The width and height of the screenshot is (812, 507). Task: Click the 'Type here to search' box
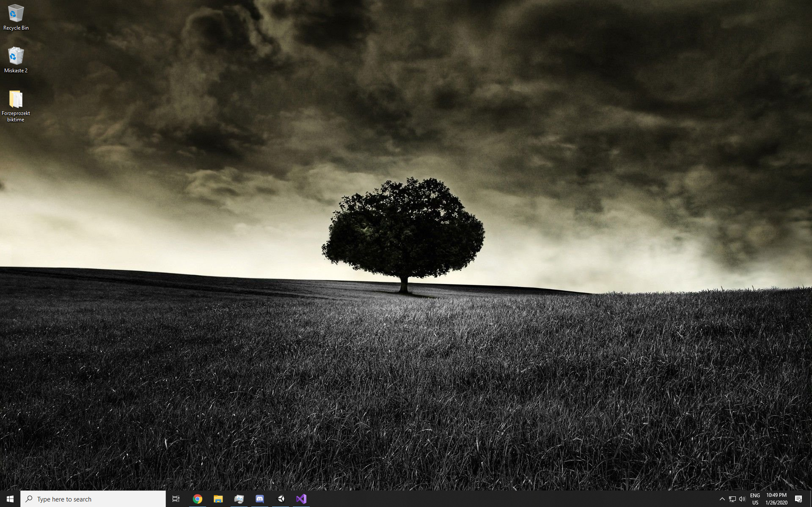(93, 499)
